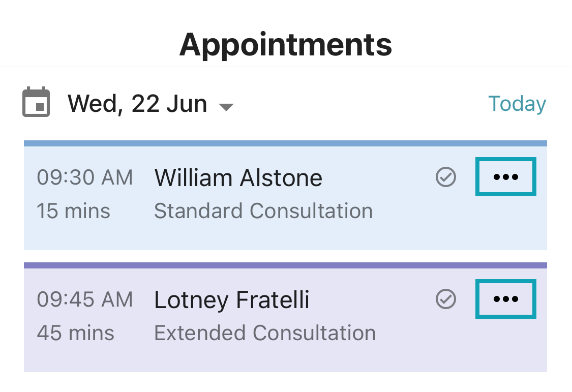The height and width of the screenshot is (392, 572).
Task: Toggle the checkmark status for William Alstone
Action: pyautogui.click(x=446, y=177)
